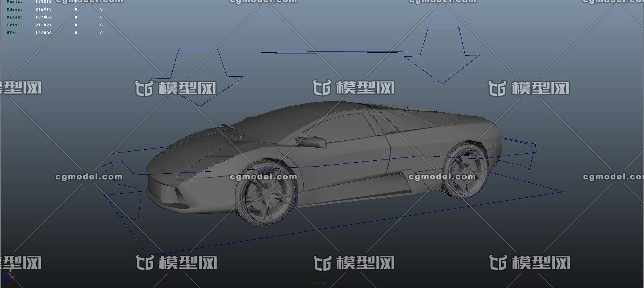Pick the down-arrow control curve above the hood
This screenshot has width=644, height=288.
198,77
